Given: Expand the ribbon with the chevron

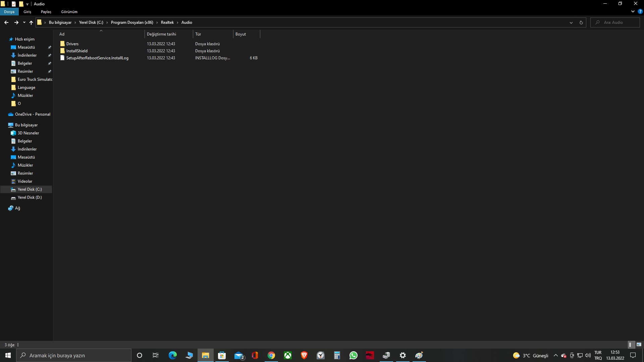Looking at the screenshot, I should [x=633, y=11].
